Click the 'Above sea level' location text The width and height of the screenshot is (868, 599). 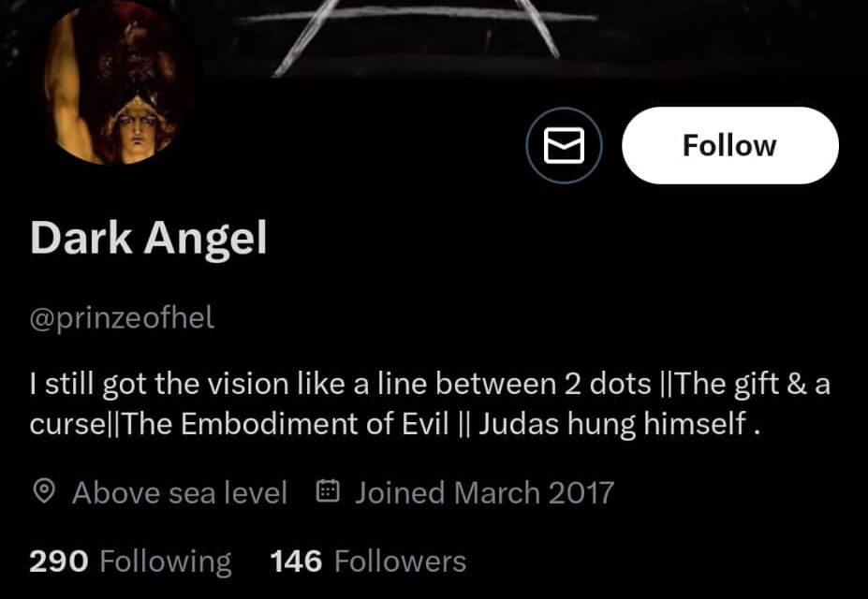point(180,492)
